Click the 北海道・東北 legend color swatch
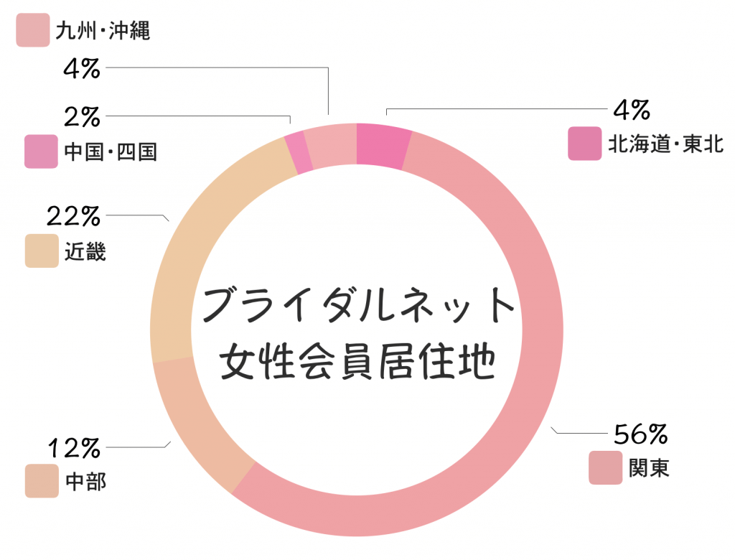 [584, 144]
